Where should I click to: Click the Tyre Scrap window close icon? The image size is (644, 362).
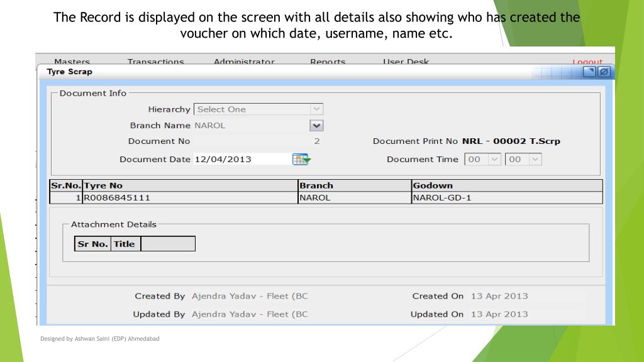pos(604,72)
